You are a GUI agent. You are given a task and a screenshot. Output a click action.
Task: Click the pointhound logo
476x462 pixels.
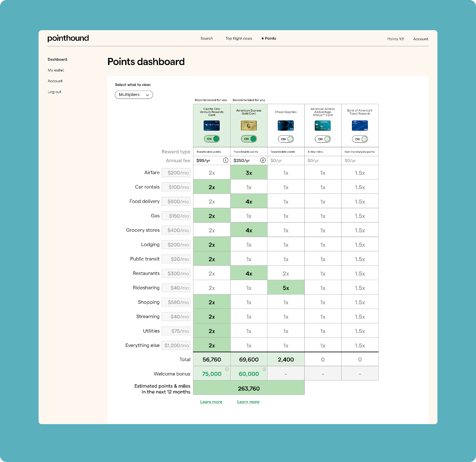pyautogui.click(x=68, y=38)
